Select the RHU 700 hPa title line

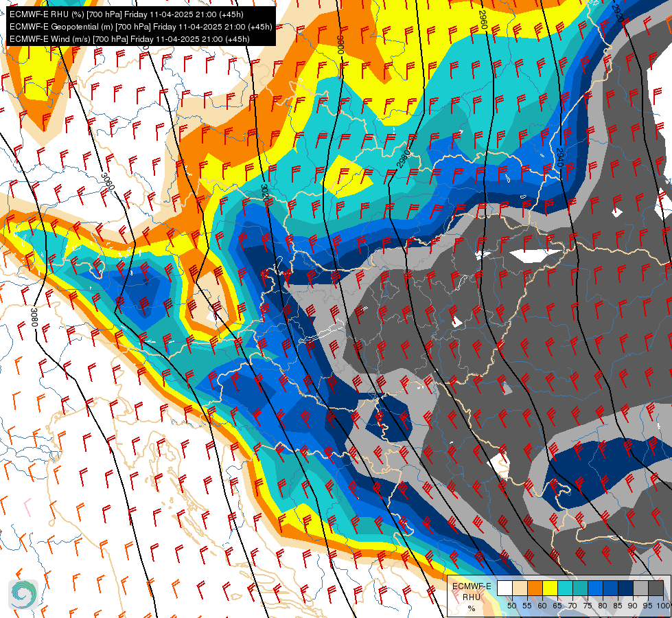pyautogui.click(x=126, y=14)
